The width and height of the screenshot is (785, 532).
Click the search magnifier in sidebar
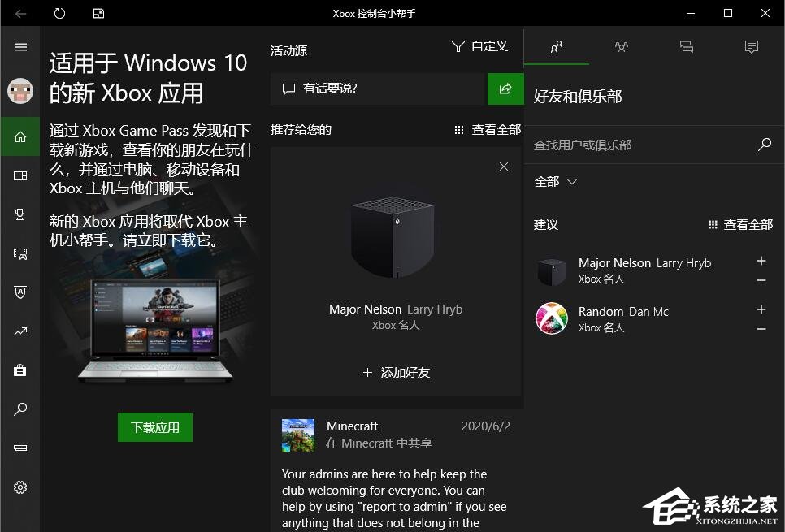click(x=20, y=409)
